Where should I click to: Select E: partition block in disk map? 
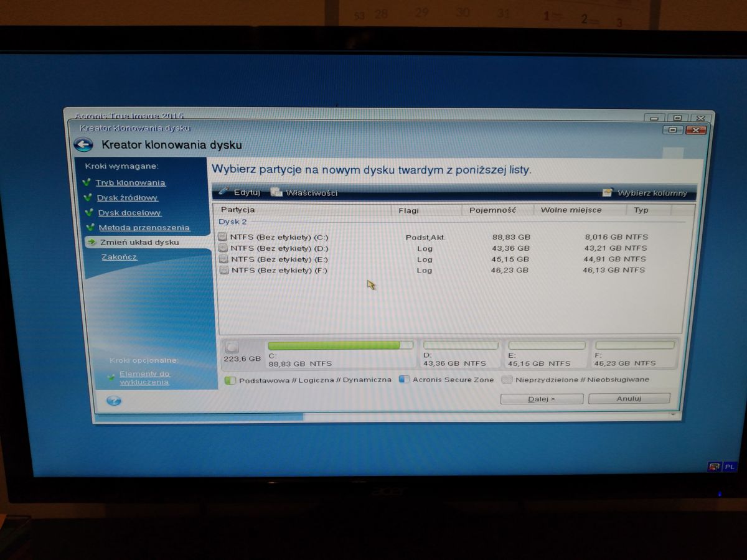click(547, 353)
